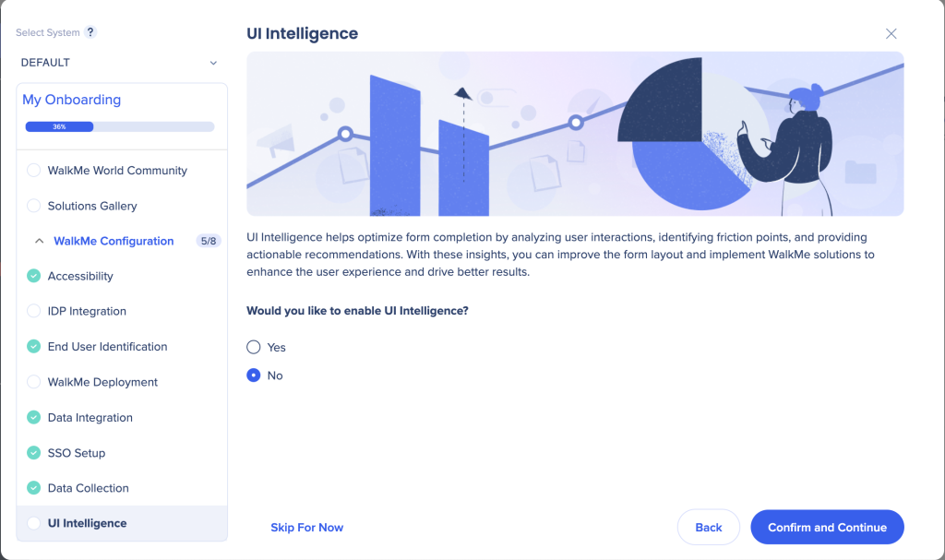Click the empty status circle for IDP Integration
Screen dimensions: 945x560
click(x=34, y=311)
